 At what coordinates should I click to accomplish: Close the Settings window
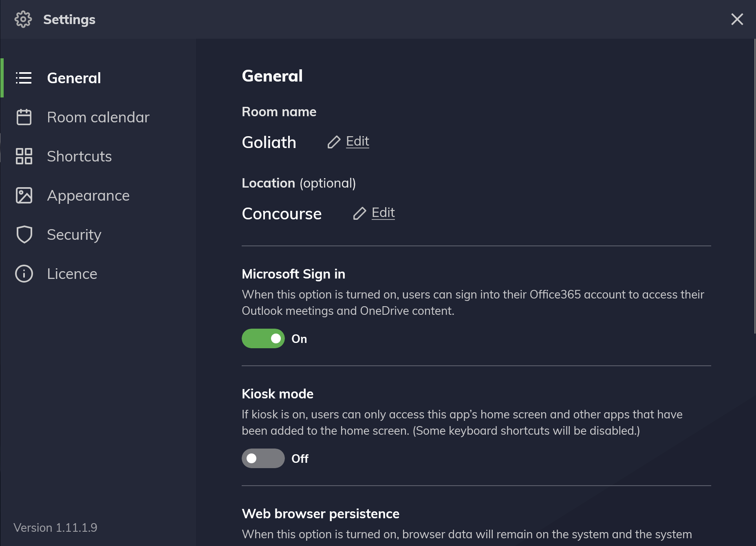(737, 19)
